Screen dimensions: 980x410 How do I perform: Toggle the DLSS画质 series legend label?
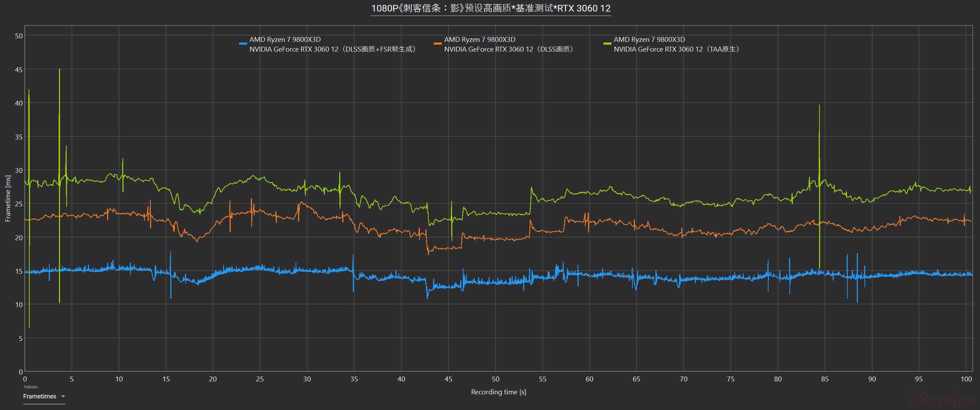click(x=510, y=49)
